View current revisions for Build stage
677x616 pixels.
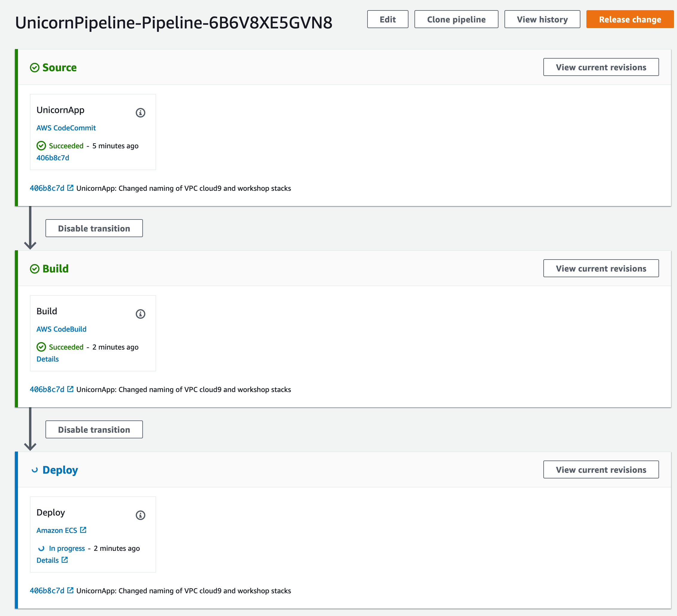pyautogui.click(x=601, y=268)
